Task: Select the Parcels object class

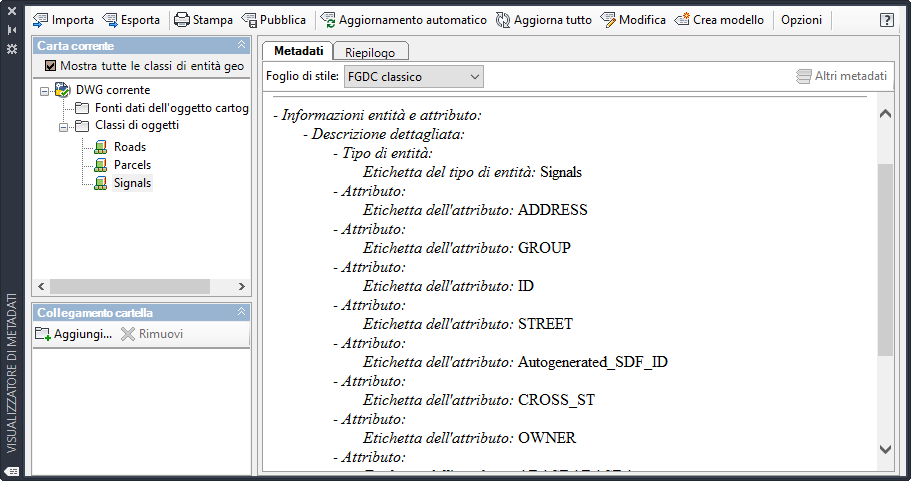Action: [132, 165]
